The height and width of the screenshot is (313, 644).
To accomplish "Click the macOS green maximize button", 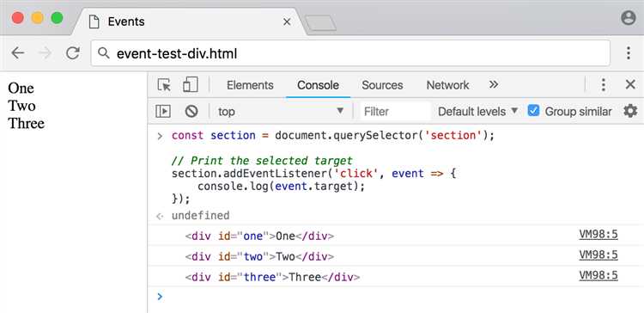I will [57, 18].
